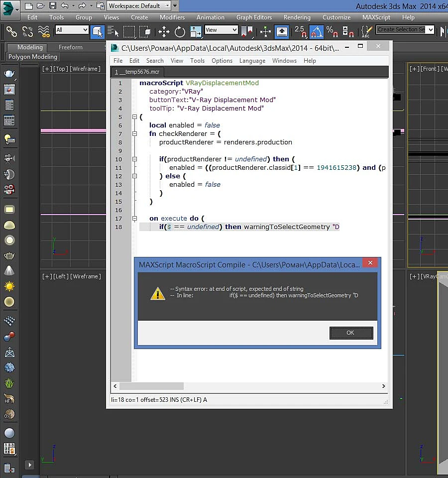Screen dimensions: 448x478
Task: Open the MAXScript menu
Action: click(x=376, y=17)
